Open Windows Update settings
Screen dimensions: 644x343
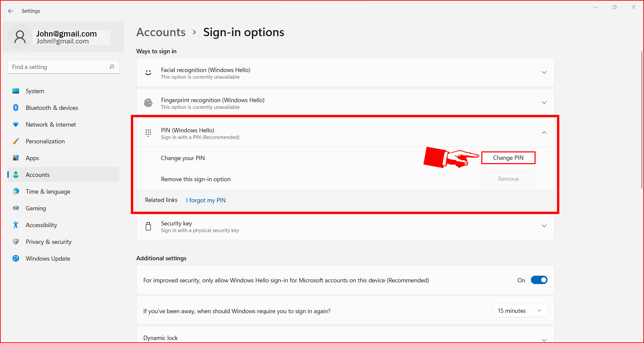16,258
